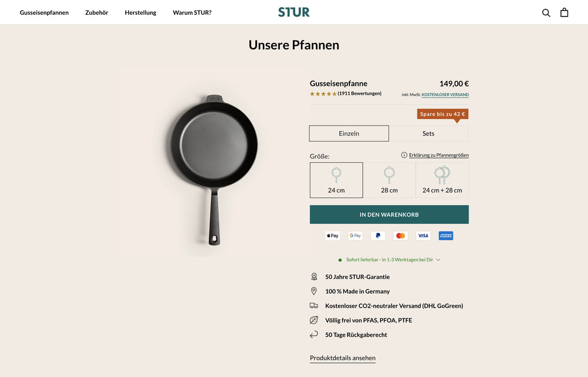This screenshot has height=377, width=588.
Task: Click the STUR logo in header
Action: click(x=293, y=12)
